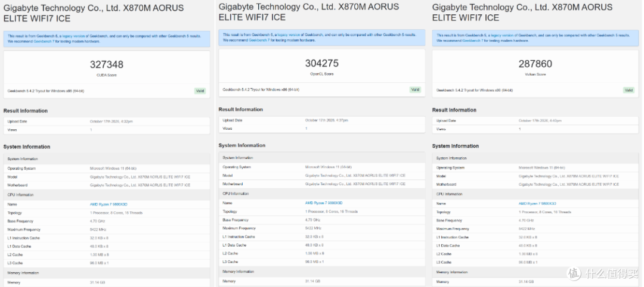This screenshot has width=644, height=287.
Task: Click '5422 MHz' maximum frequency in OpenCL panel
Action: [x=314, y=229]
